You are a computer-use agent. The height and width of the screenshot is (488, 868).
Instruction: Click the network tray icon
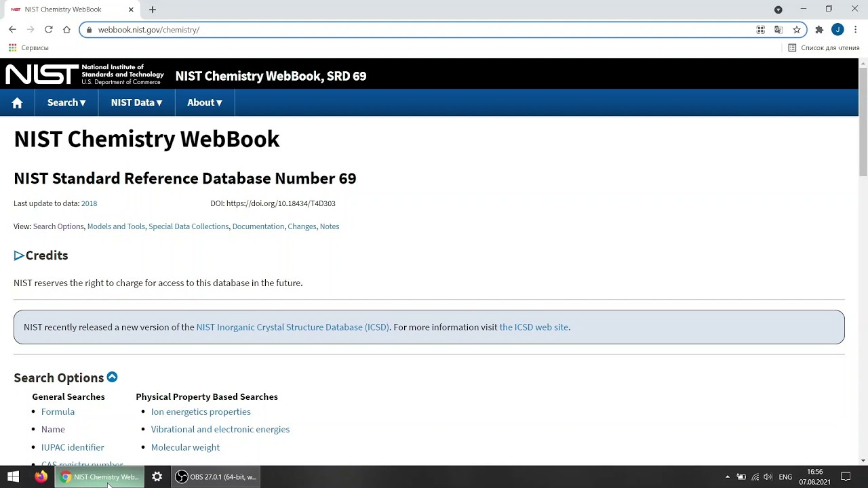pos(755,477)
